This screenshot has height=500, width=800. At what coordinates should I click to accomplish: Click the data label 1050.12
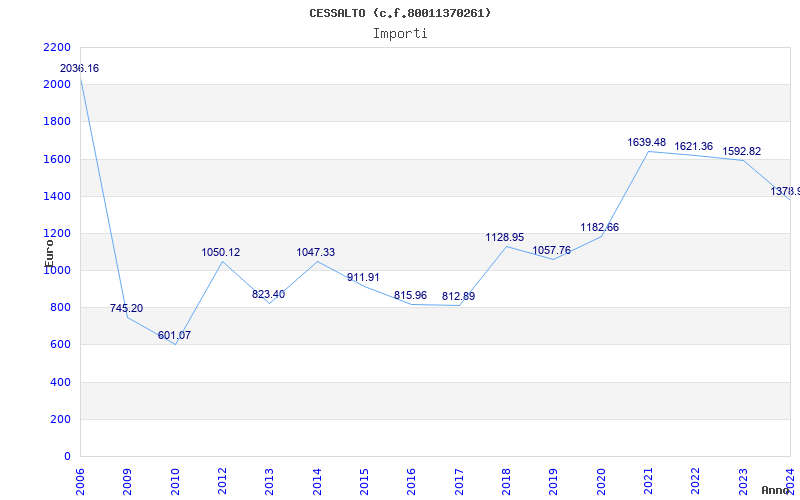pos(220,252)
